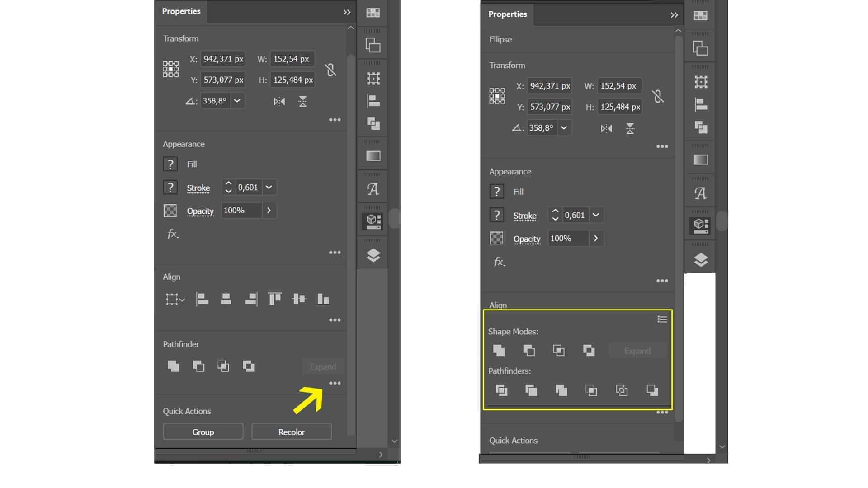Open stroke weight dropdown in left panel
Viewport: 868px width, 488px height.
269,187
